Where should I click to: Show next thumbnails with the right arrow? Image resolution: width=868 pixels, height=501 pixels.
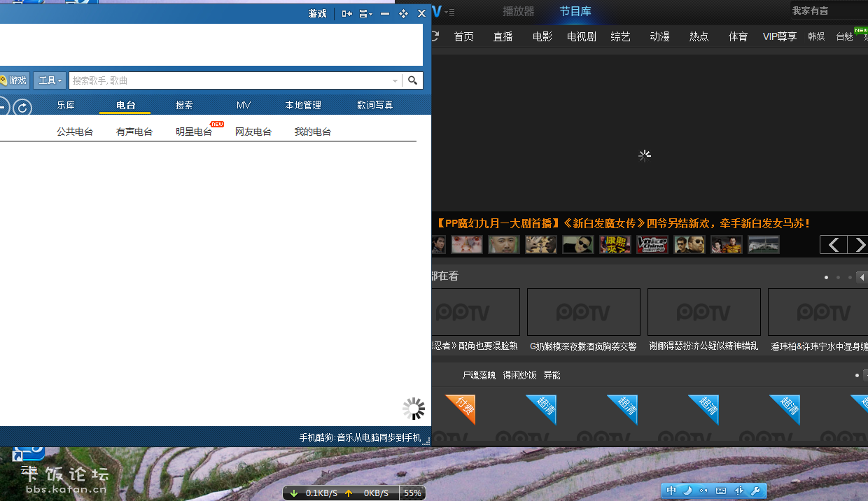(857, 245)
